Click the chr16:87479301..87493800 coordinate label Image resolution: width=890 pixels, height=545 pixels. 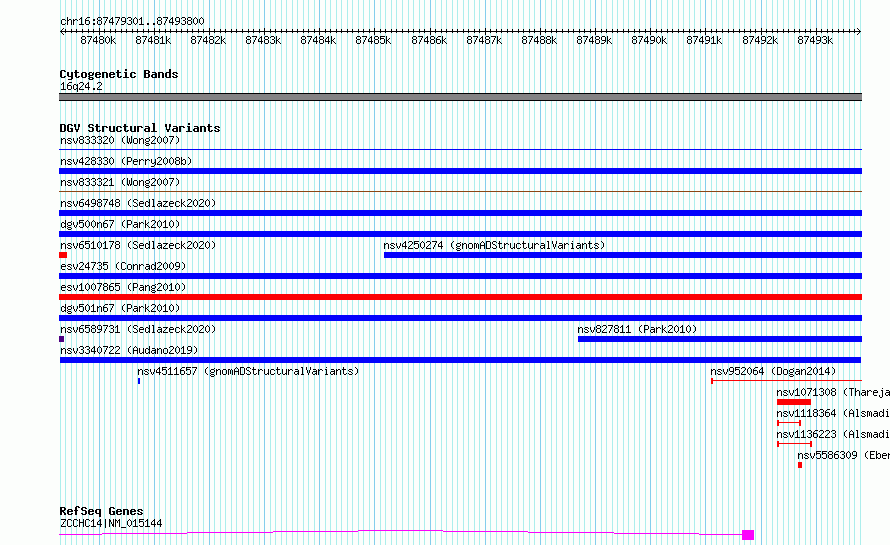pyautogui.click(x=132, y=22)
